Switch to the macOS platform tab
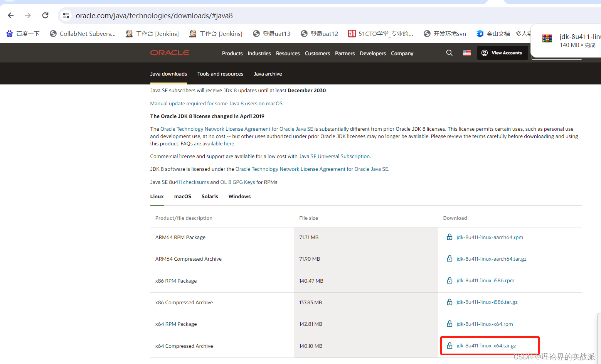The height and width of the screenshot is (364, 601). pyautogui.click(x=183, y=196)
